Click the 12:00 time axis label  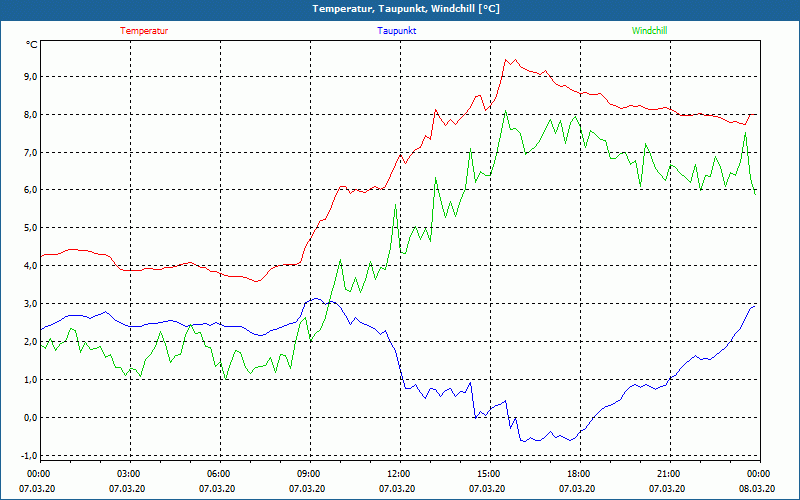click(x=397, y=474)
